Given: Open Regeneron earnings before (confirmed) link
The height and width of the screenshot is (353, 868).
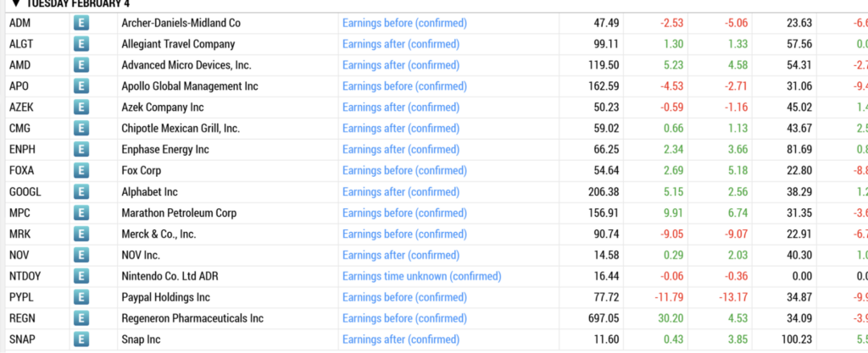Looking at the screenshot, I should [x=404, y=319].
